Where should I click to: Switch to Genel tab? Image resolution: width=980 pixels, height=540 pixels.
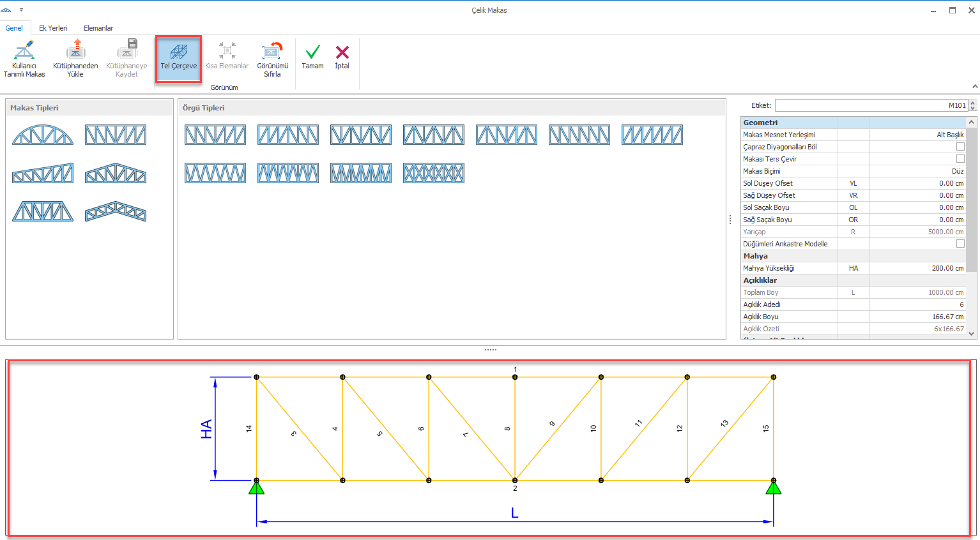coord(14,28)
